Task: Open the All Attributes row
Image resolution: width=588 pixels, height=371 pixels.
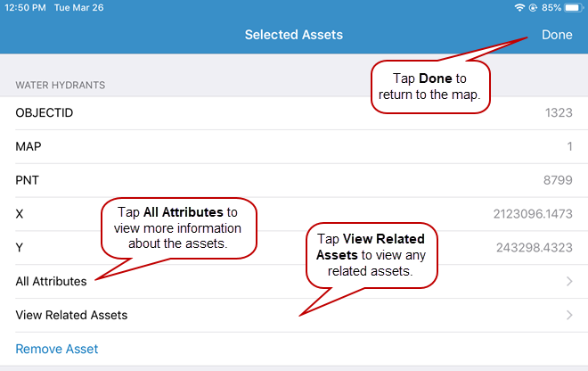Action: 51,282
